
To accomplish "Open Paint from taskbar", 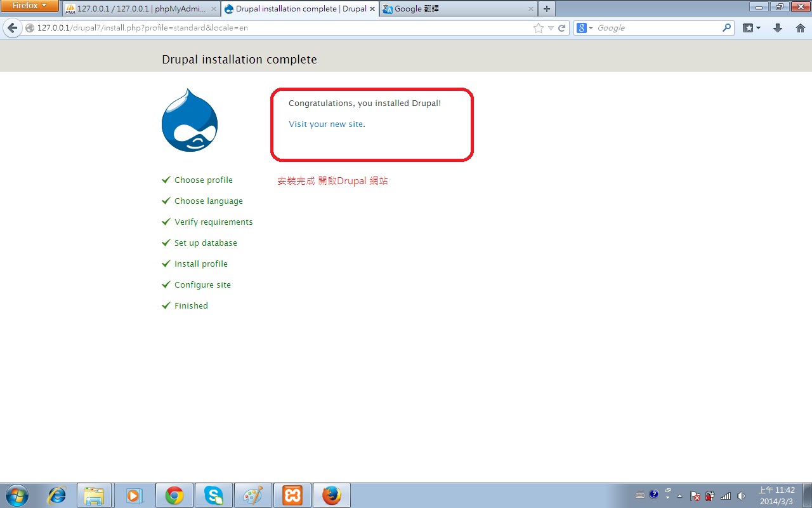I will pos(253,495).
